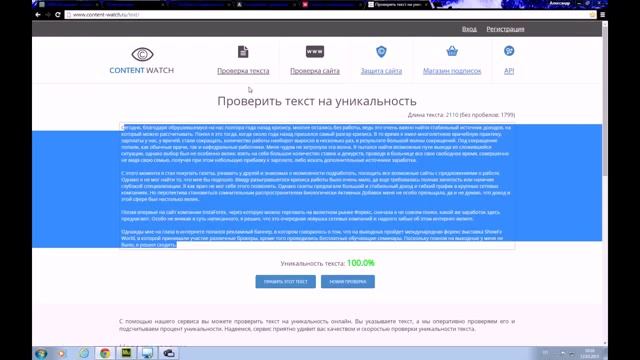Click the document icon above Проверка текста

click(x=243, y=52)
